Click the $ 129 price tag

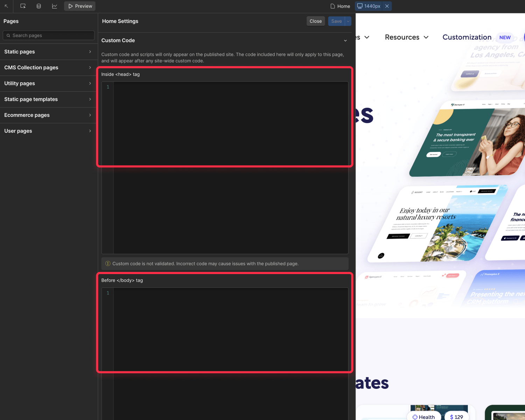(x=456, y=417)
